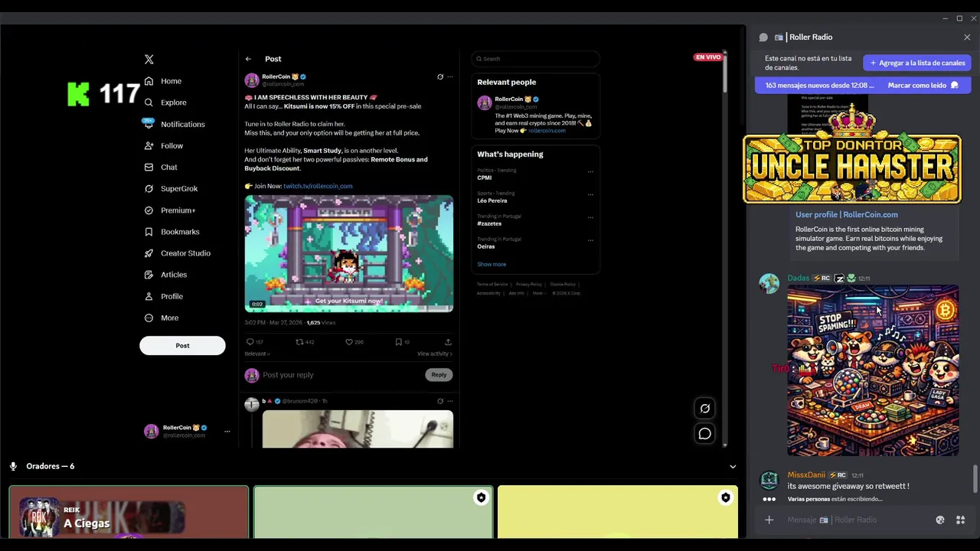Open Explore in the X sidebar
Screen dimensions: 980x551
click(x=165, y=103)
